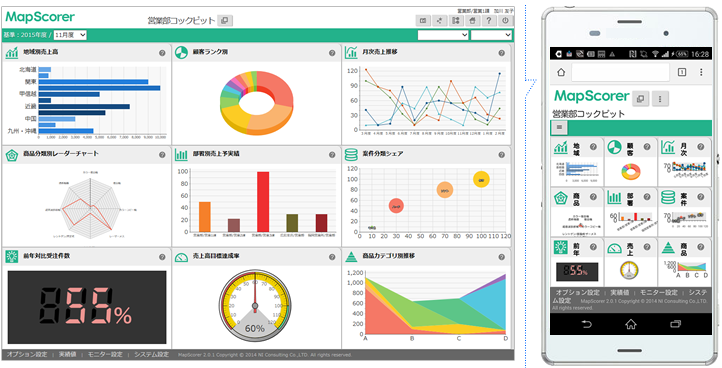Click the 商品カテゴリ別推移 pyramid header icon
Viewport: 722px width, 368px height.
coord(351,257)
